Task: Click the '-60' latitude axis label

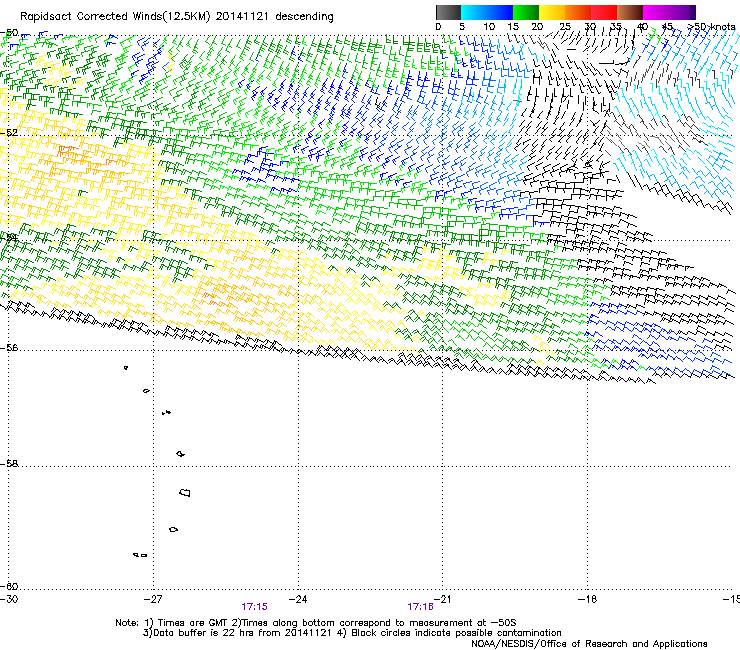Action: pyautogui.click(x=9, y=587)
